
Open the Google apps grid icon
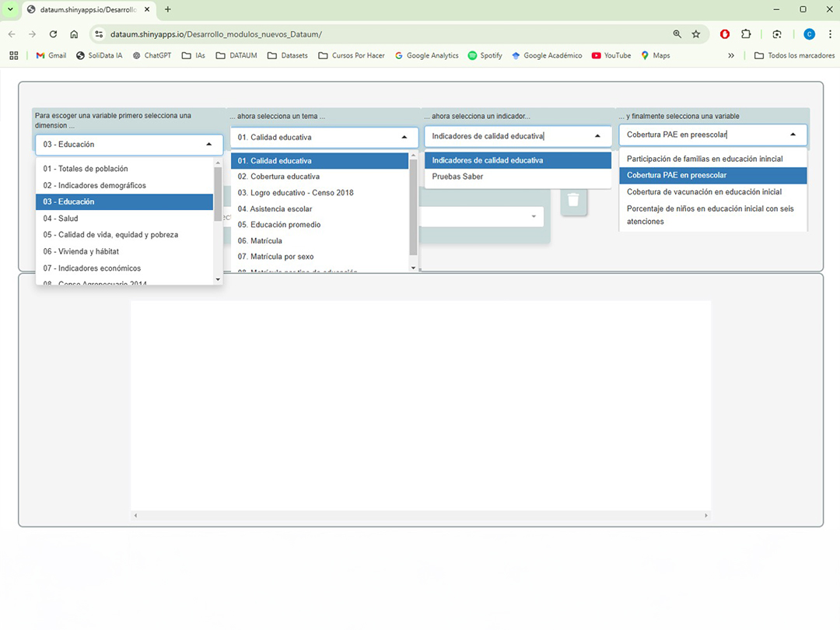point(13,55)
